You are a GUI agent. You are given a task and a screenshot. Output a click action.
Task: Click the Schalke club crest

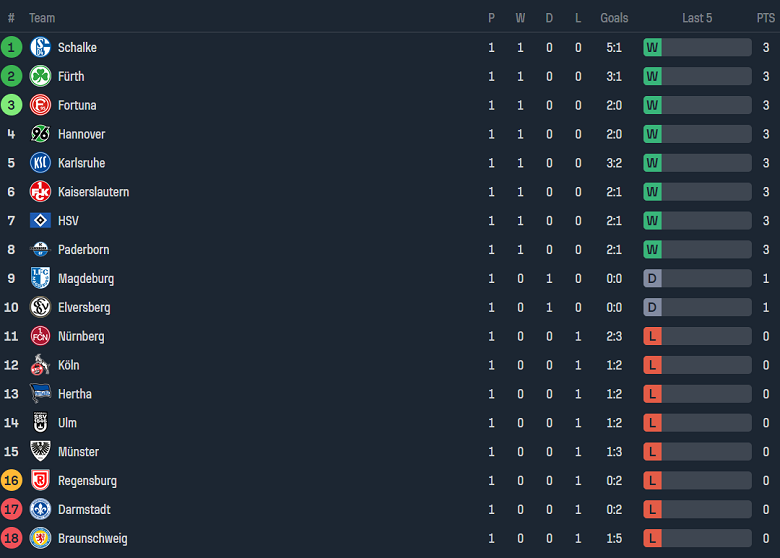[40, 47]
